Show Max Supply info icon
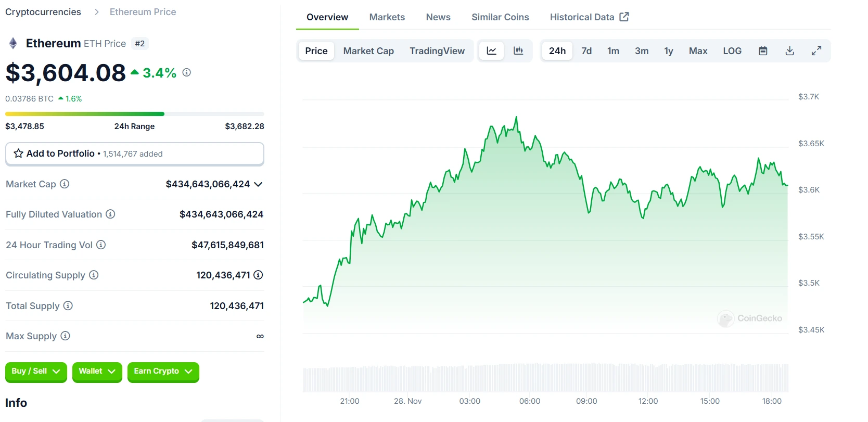 pos(65,336)
